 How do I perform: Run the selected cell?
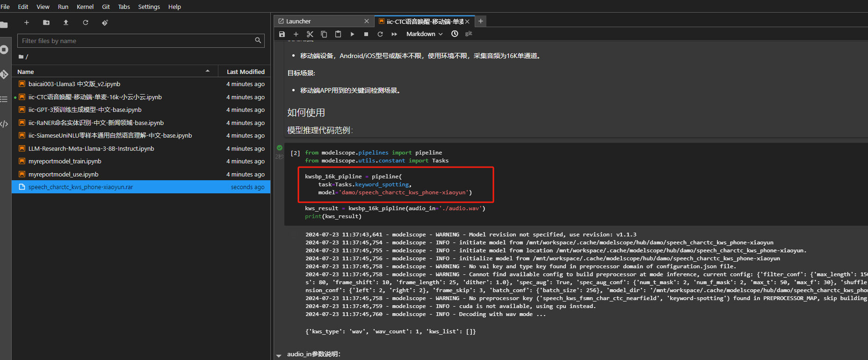tap(352, 34)
